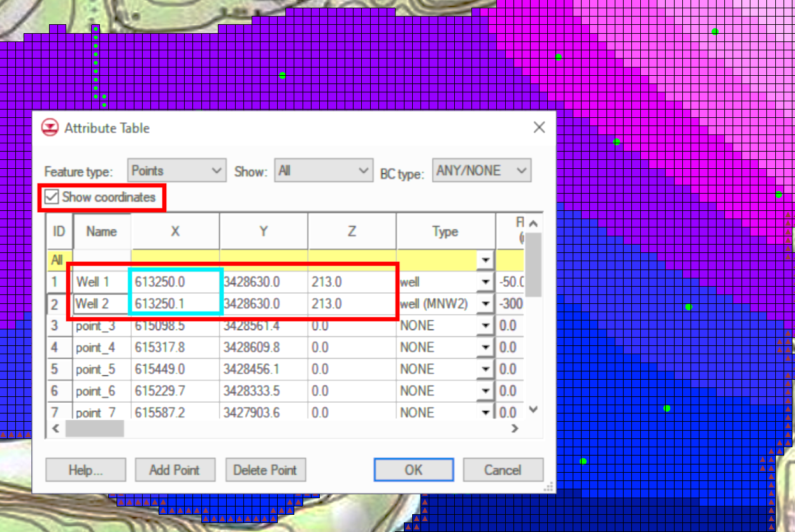Open the well (MNW2) type dropdown for Well 2

(x=485, y=303)
